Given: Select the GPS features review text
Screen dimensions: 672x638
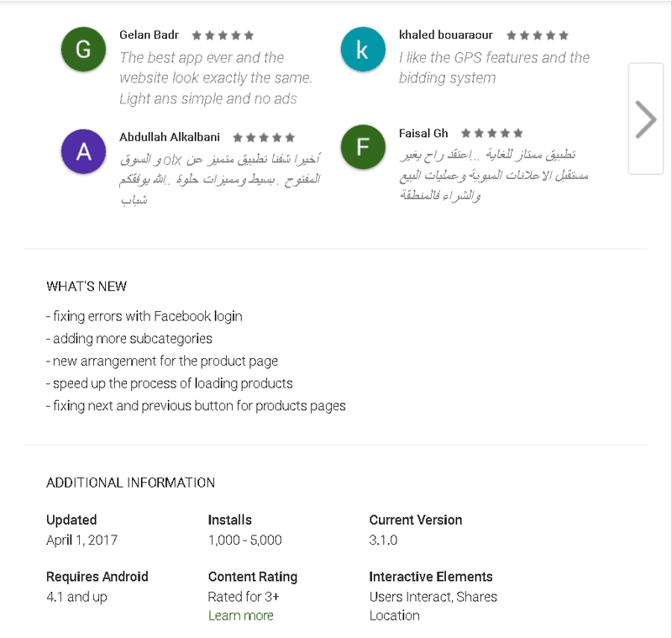Looking at the screenshot, I should coord(494,68).
